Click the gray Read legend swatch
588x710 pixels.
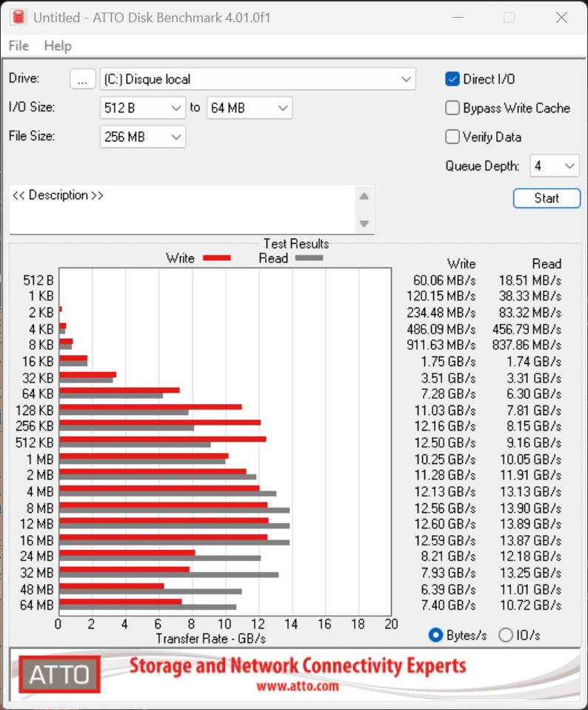(310, 258)
